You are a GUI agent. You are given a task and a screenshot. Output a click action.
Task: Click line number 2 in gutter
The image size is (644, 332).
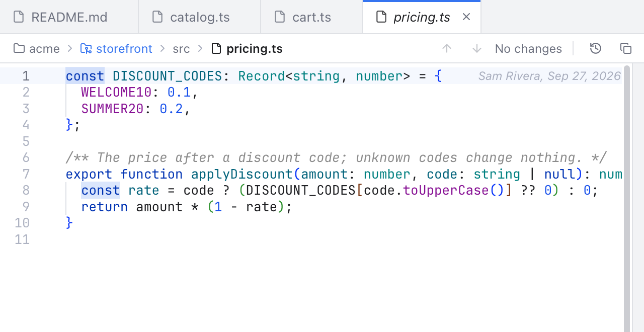[26, 92]
